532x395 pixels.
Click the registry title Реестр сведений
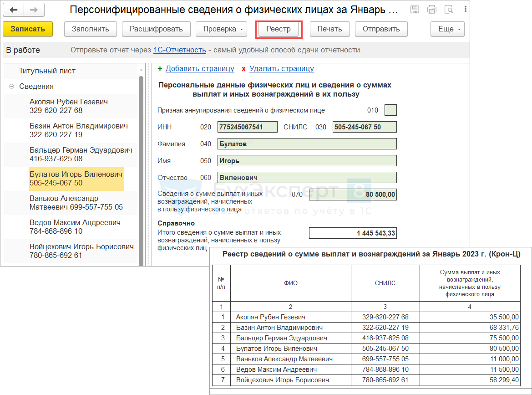pos(371,254)
